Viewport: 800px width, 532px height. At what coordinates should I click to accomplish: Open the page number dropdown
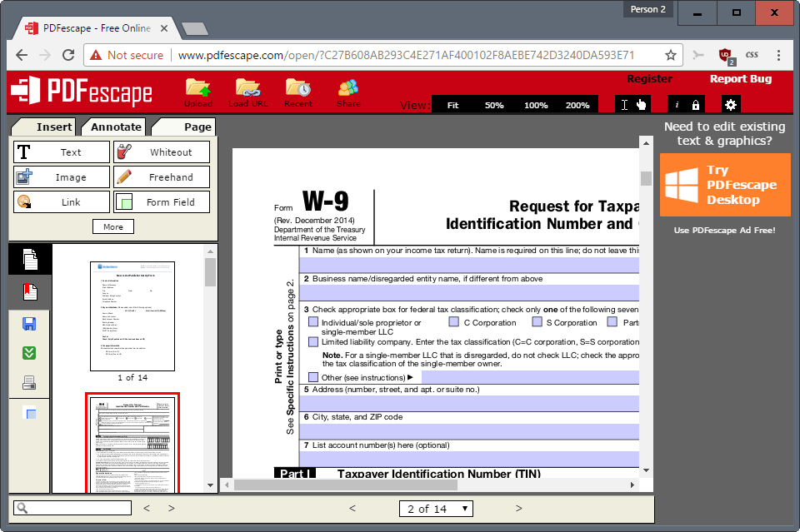(436, 508)
